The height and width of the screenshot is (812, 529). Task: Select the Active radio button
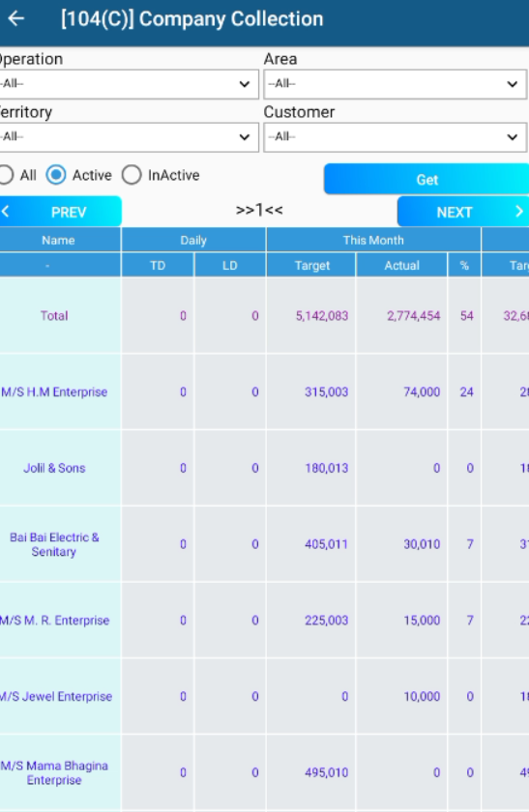56,175
